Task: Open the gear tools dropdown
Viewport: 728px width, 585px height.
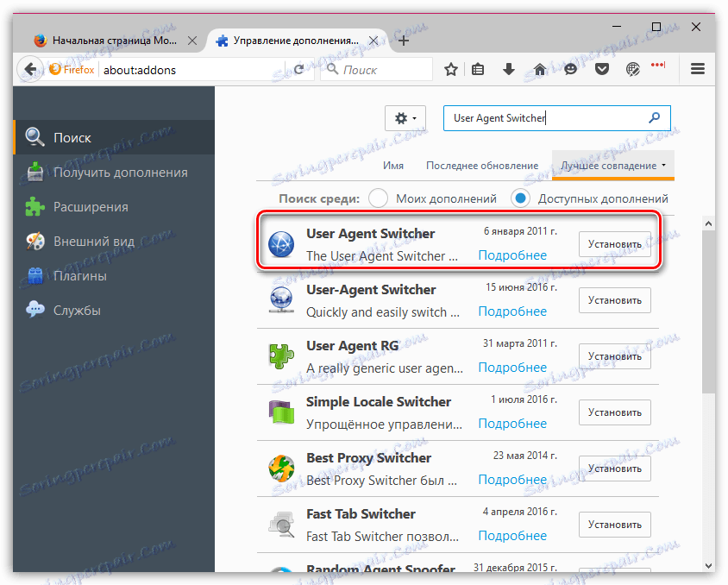Action: click(405, 118)
